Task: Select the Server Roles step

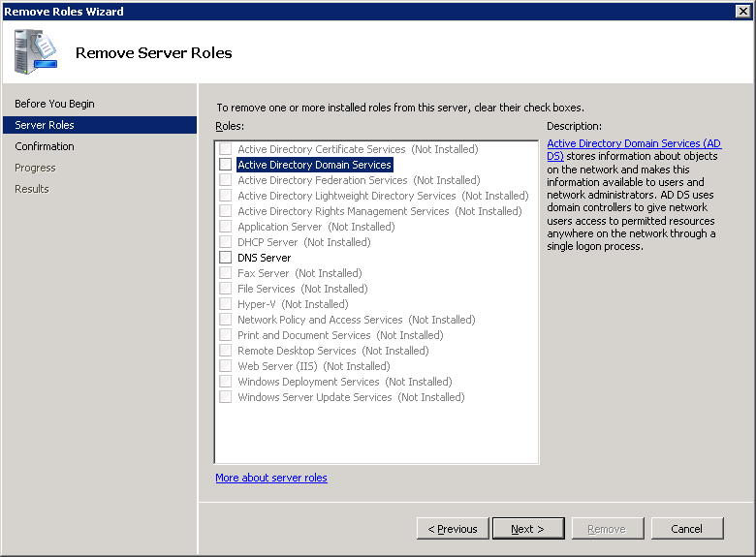Action: pos(100,125)
